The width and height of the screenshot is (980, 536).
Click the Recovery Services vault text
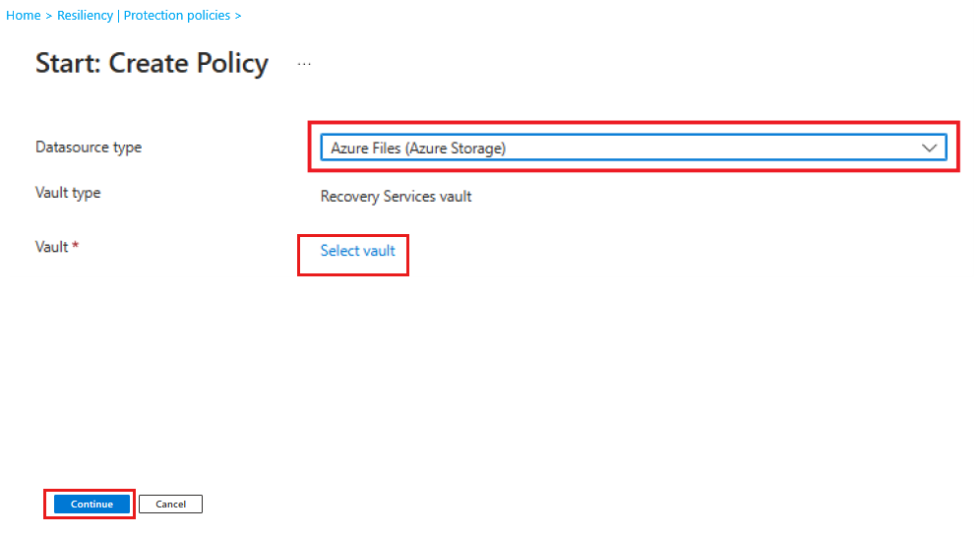pyautogui.click(x=397, y=197)
